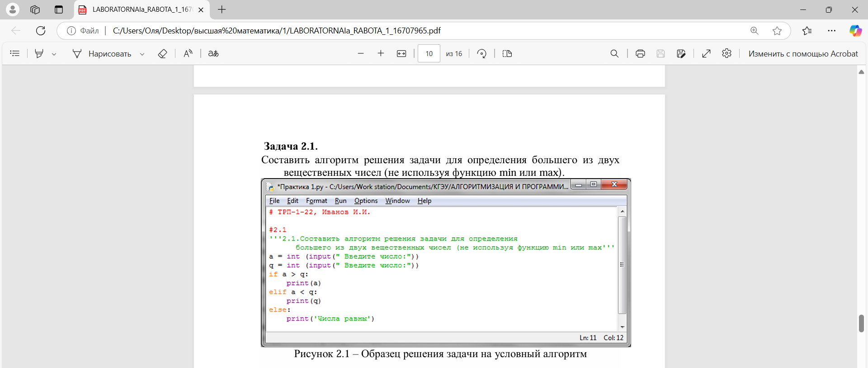Image resolution: width=868 pixels, height=368 pixels.
Task: Switch the page view layout
Action: tap(507, 53)
